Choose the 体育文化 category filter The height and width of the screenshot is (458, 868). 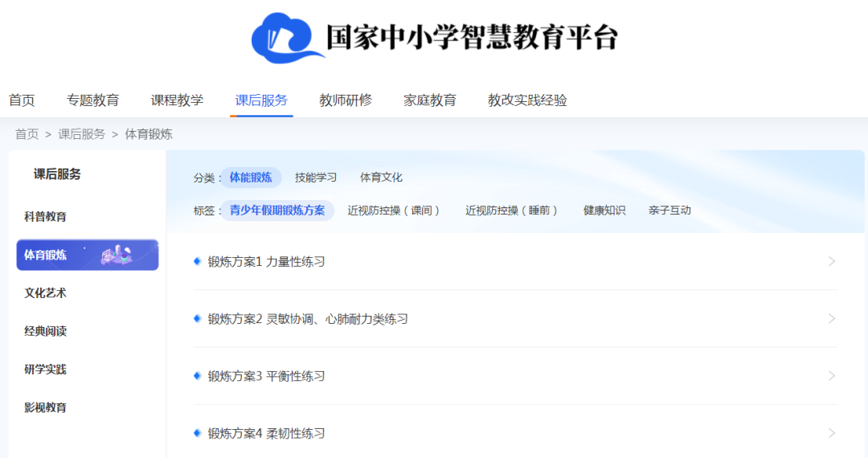pyautogui.click(x=381, y=178)
